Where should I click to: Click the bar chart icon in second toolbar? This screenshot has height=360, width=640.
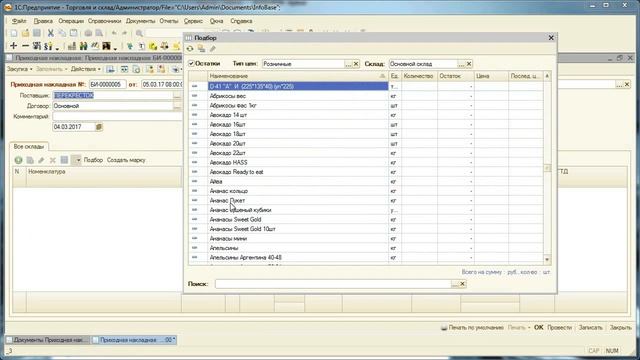tap(72, 46)
